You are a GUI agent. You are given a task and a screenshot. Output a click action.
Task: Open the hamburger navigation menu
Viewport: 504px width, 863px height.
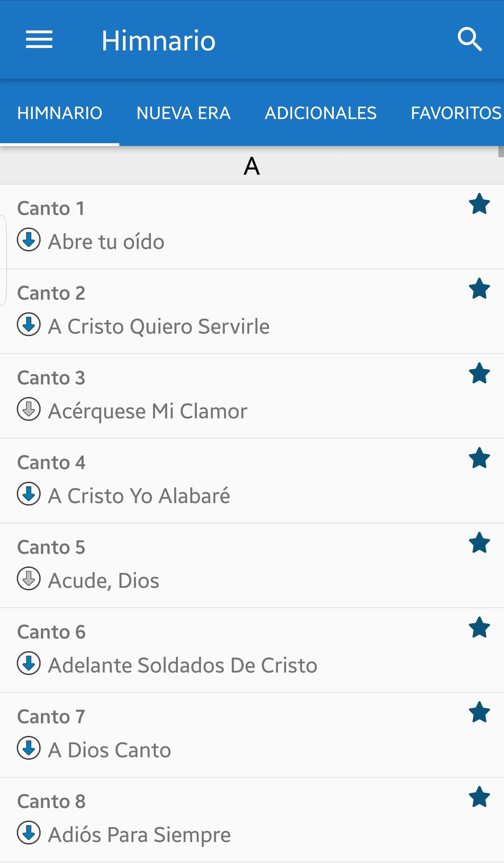point(39,39)
